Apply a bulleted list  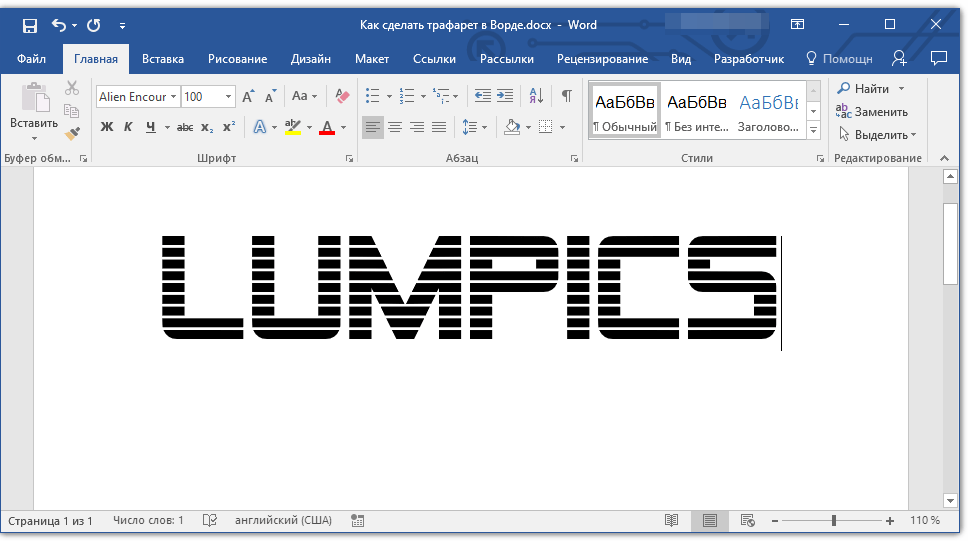tap(372, 96)
